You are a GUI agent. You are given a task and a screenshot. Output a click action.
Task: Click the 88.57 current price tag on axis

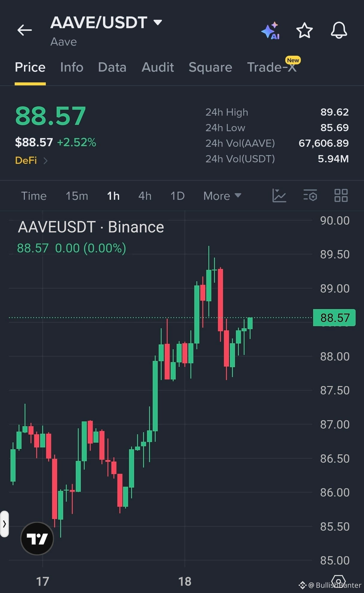[x=334, y=317]
